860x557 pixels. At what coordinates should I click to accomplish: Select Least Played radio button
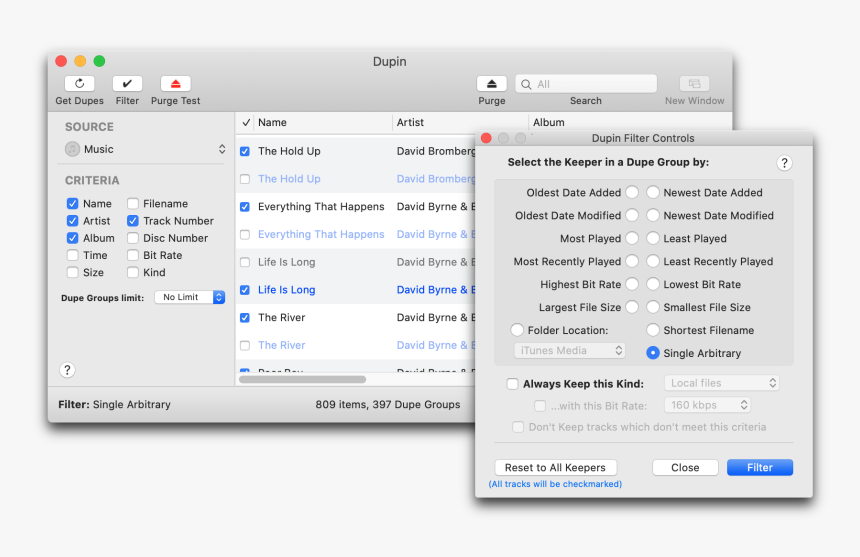[653, 238]
